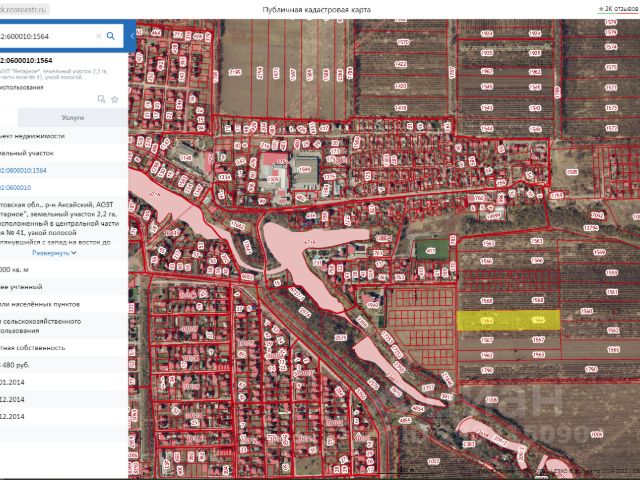Select parcel labeled 1565 on the map
The height and width of the screenshot is (480, 640).
click(x=613, y=350)
